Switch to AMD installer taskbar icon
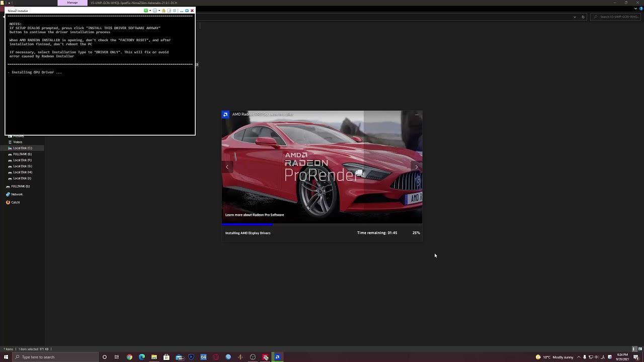644x362 pixels. [277, 357]
